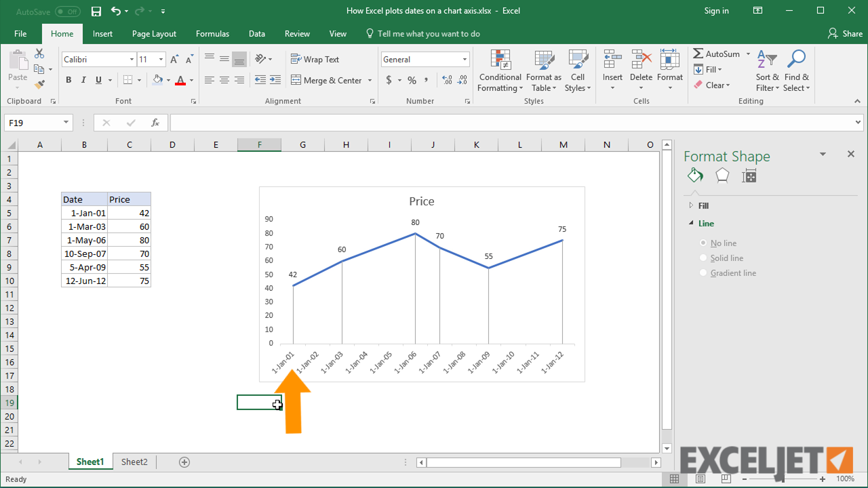Collapse the Line section in Format Shape
The width and height of the screenshot is (868, 488).
pyautogui.click(x=691, y=223)
